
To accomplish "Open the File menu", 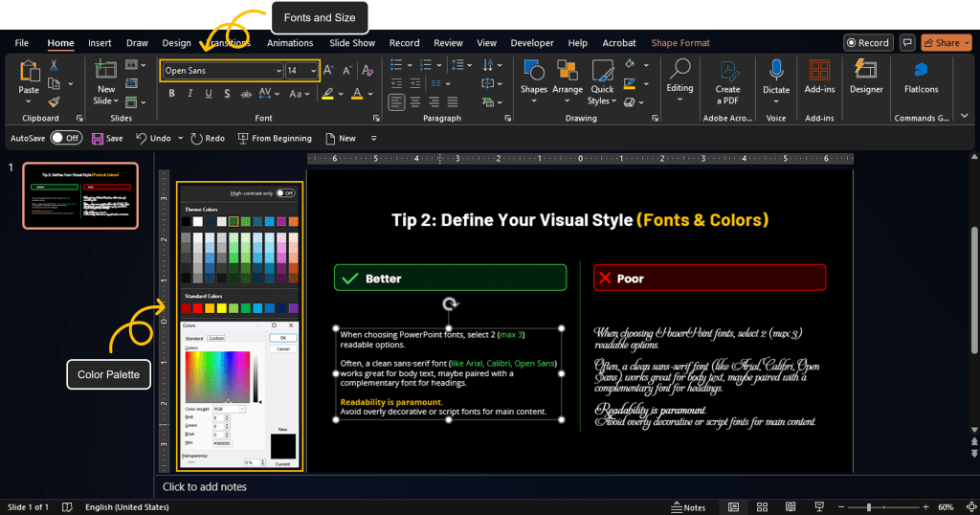I will coord(22,43).
